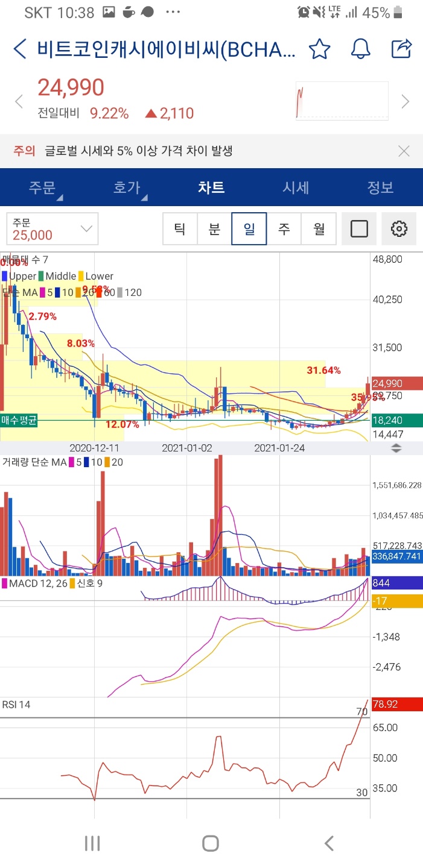Screen dimensions: 423x868
Task: Tap the MACD 12, 26 indicator legend
Action: [35, 583]
